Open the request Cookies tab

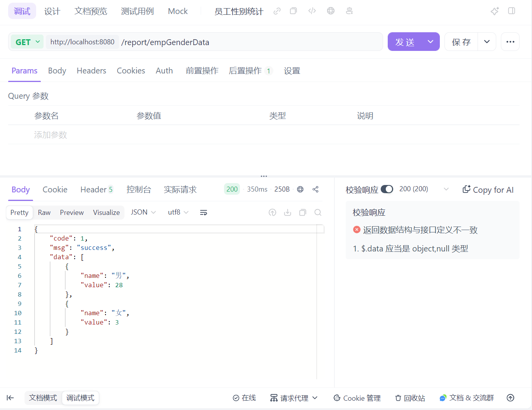pos(131,71)
